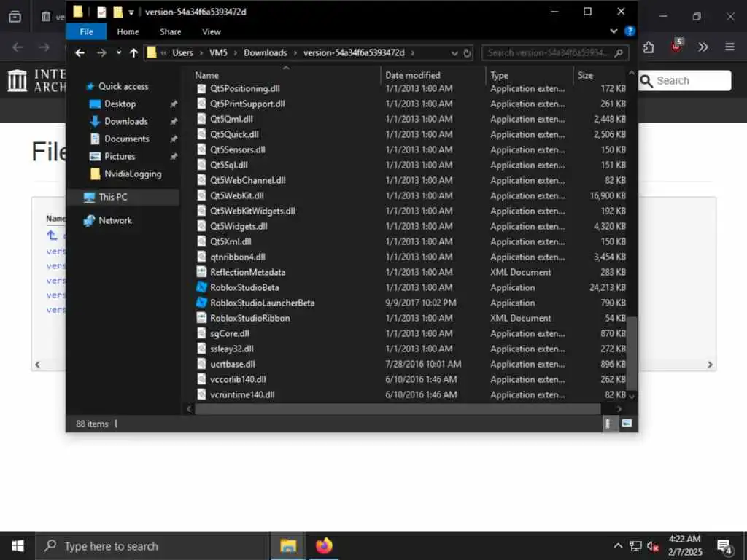This screenshot has height=560, width=747.
Task: Open Firefox from the taskbar
Action: pyautogui.click(x=324, y=545)
